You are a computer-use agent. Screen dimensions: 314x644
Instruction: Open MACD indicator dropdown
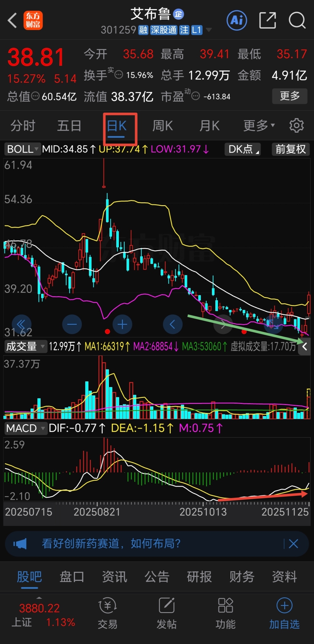(26, 428)
